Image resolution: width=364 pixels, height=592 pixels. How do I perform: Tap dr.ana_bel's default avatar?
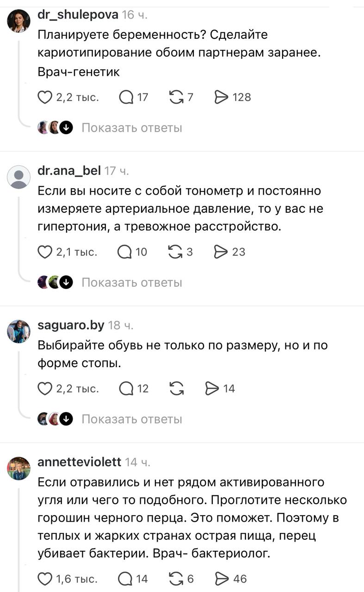click(x=19, y=177)
